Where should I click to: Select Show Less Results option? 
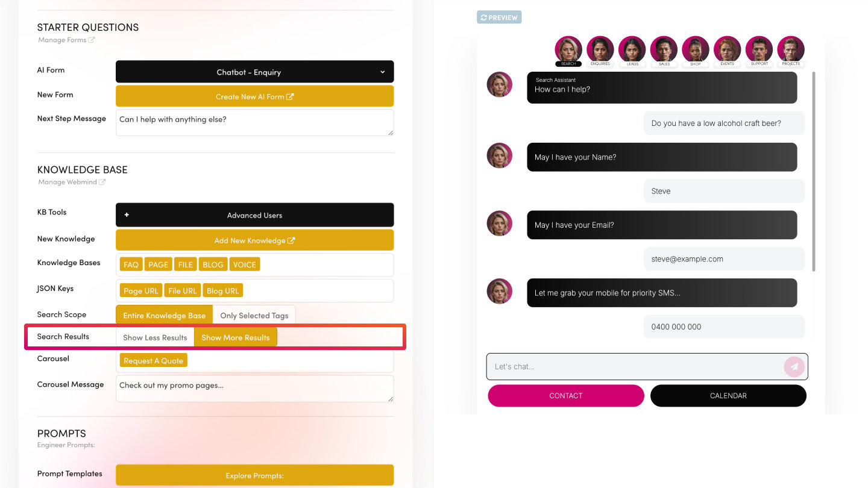coord(155,337)
